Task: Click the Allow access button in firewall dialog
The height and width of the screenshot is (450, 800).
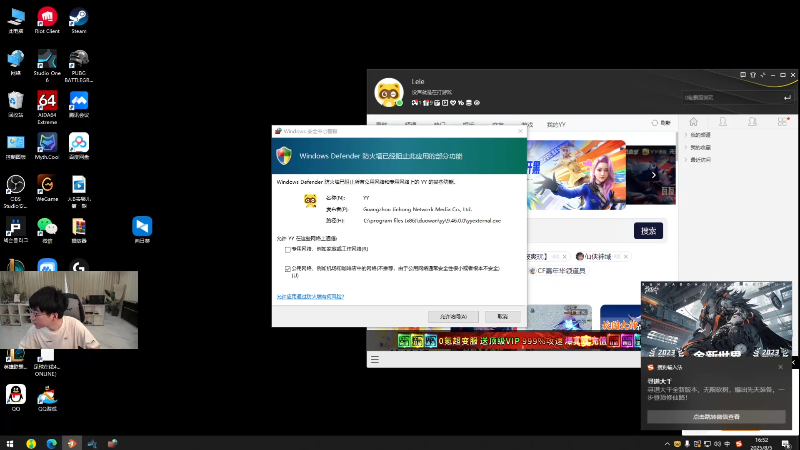Action: (x=453, y=316)
